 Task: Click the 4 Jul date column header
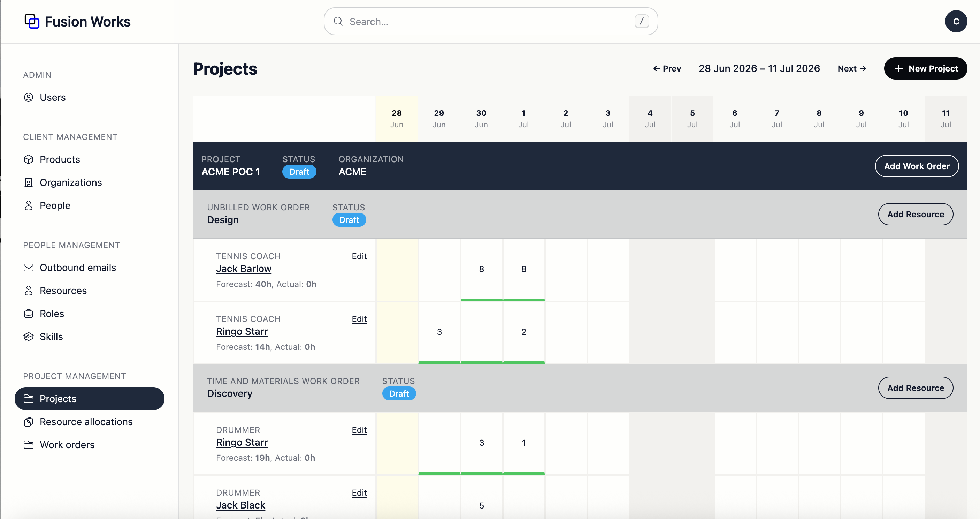[650, 119]
